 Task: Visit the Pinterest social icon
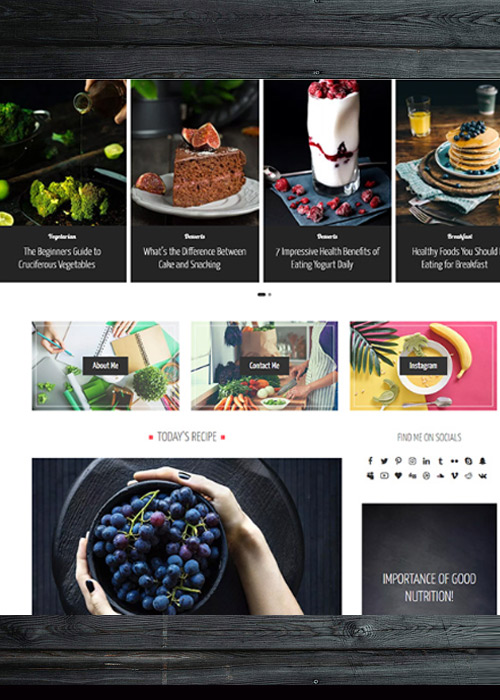[x=398, y=461]
